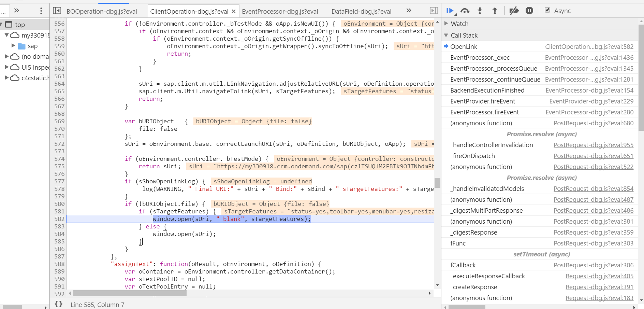Show more navigator tabs chevron
Viewport: 644px width, 309px height.
click(16, 11)
